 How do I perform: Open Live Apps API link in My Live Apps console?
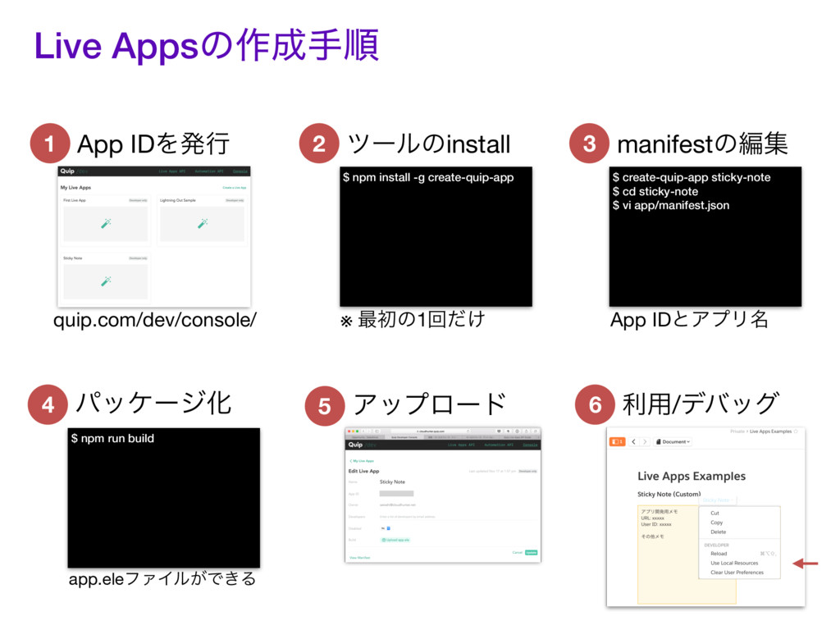172,171
